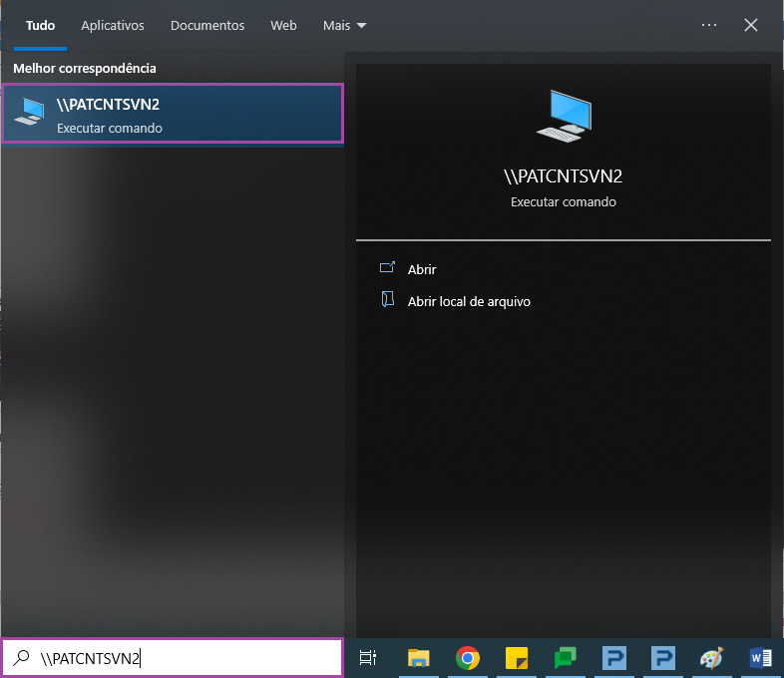Open the second blue P app icon
The image size is (784, 678).
663,658
